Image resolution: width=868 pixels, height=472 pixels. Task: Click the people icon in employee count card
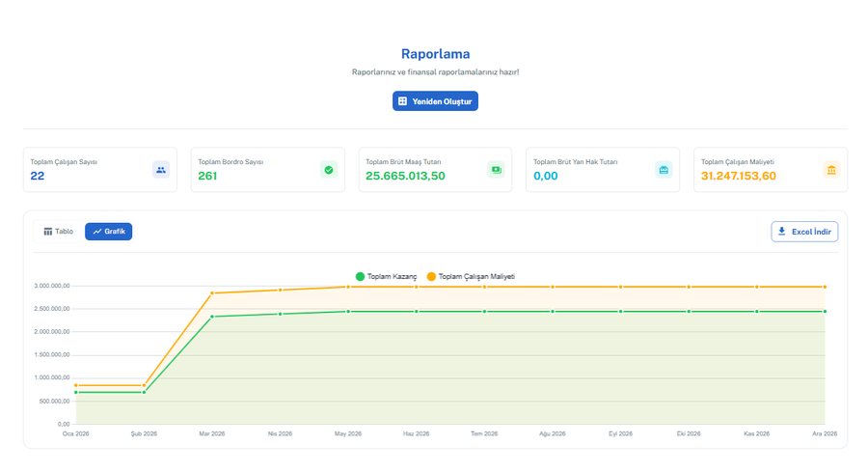(x=161, y=170)
